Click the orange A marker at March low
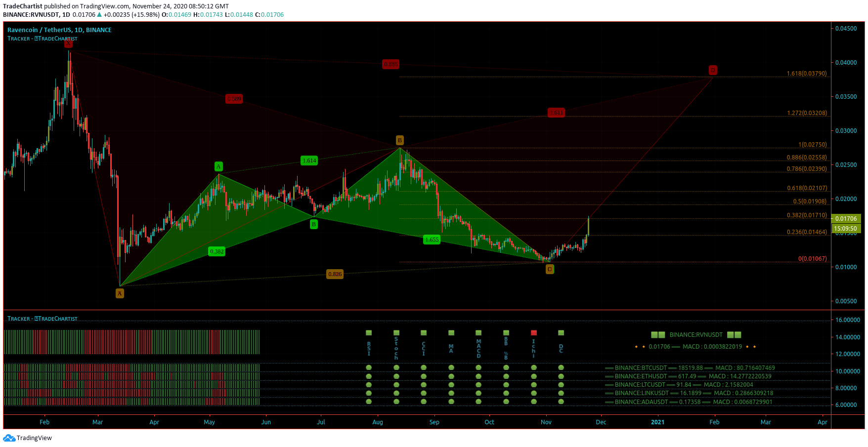Screen dimensions: 868x447 [120, 293]
